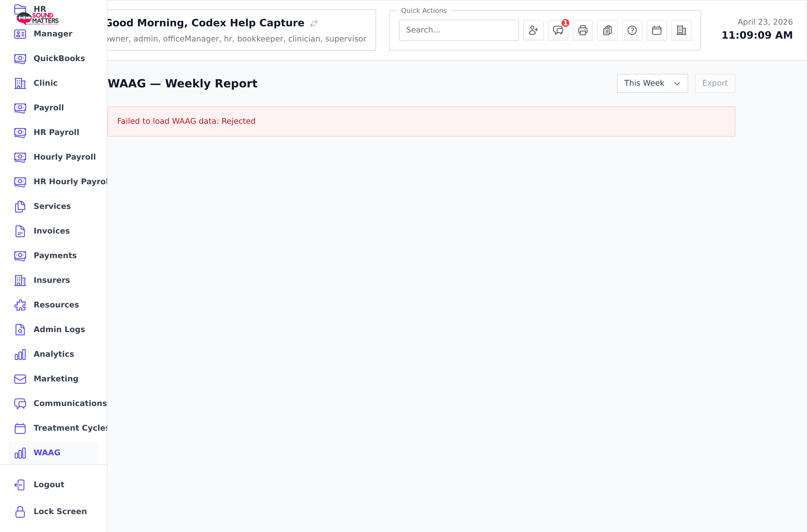Click the Manager ID card icon
Image resolution: width=807 pixels, height=532 pixels.
pyautogui.click(x=20, y=34)
